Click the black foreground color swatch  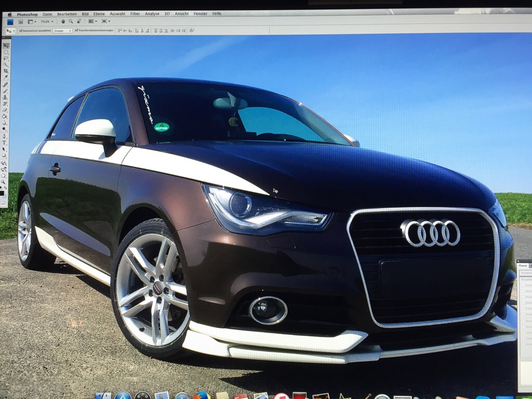click(x=2, y=193)
